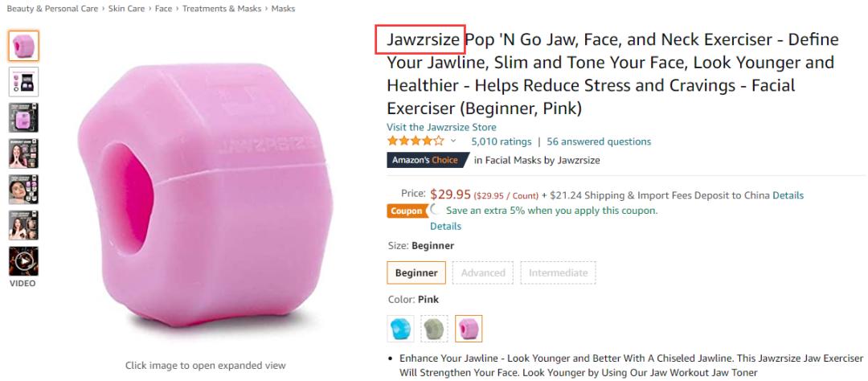Image resolution: width=868 pixels, height=381 pixels.
Task: Visit the Jawzrsize Store link
Action: click(x=441, y=127)
